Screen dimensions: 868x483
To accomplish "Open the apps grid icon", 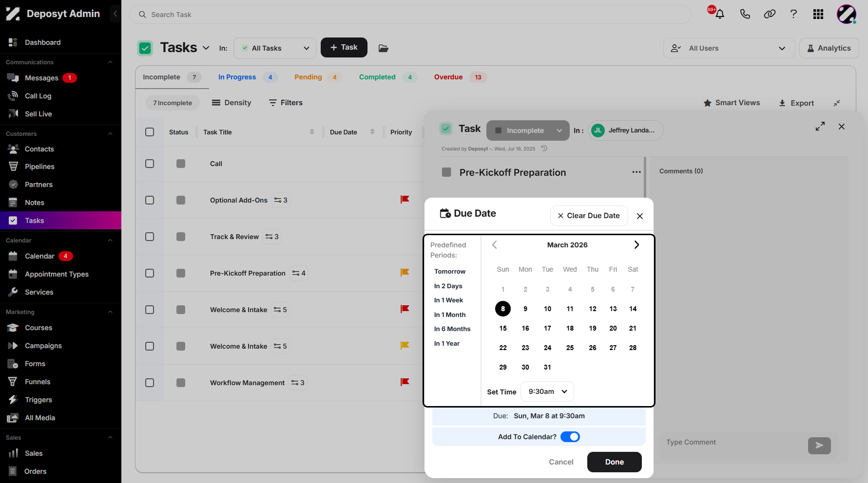I will click(x=818, y=14).
